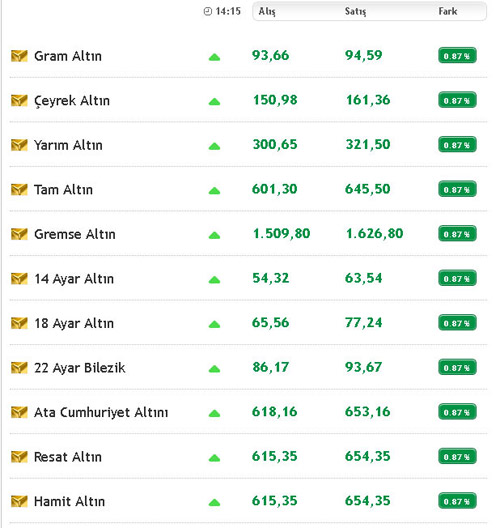Open the Gram Altın link
Image resolution: width=500 pixels, height=528 pixels.
(x=68, y=56)
